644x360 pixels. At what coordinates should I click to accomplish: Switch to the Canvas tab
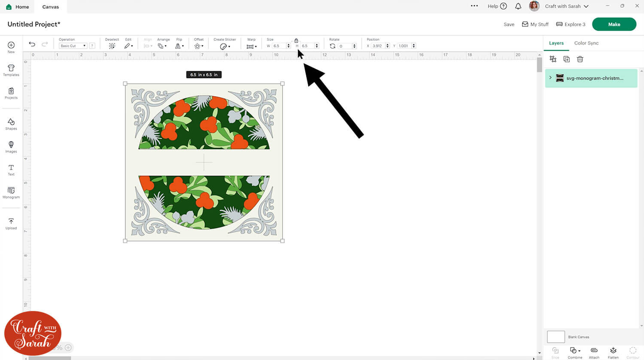coord(51,7)
